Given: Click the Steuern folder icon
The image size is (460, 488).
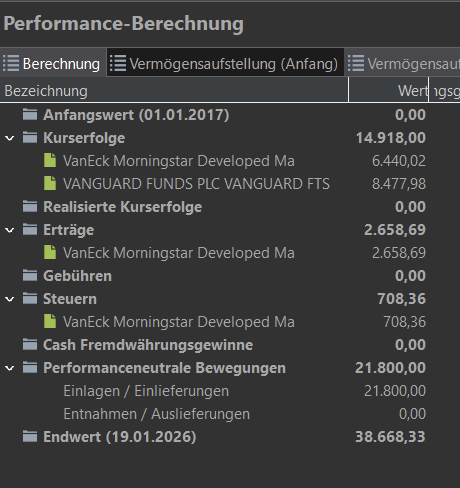Looking at the screenshot, I should click(30, 298).
